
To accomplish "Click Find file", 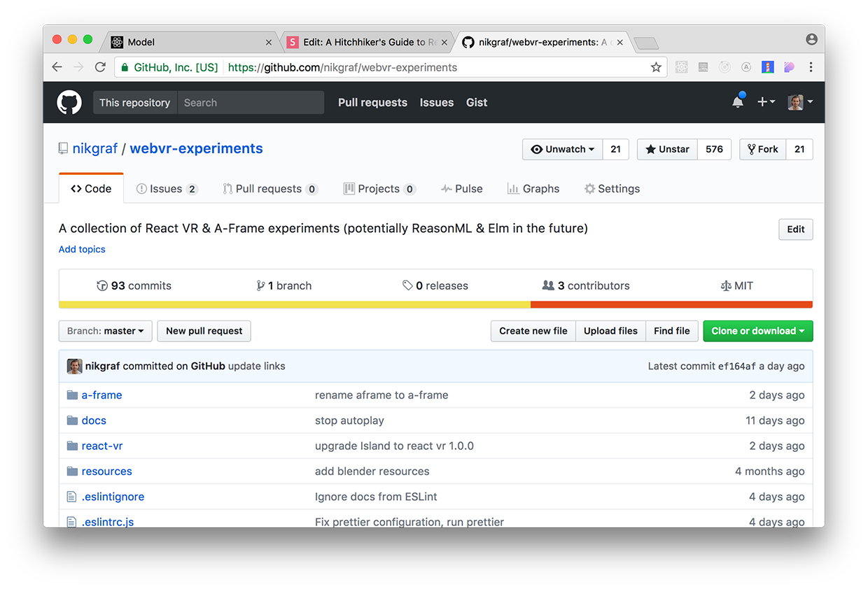I will (x=672, y=331).
